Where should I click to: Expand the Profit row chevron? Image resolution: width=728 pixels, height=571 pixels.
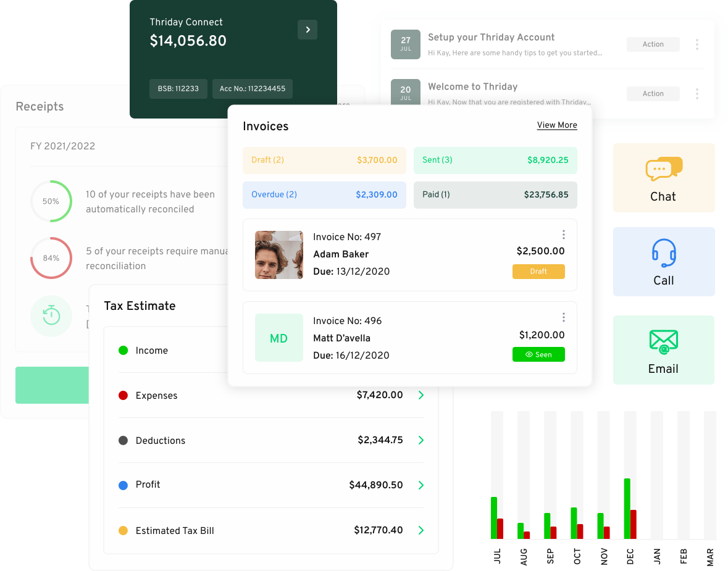pos(421,485)
